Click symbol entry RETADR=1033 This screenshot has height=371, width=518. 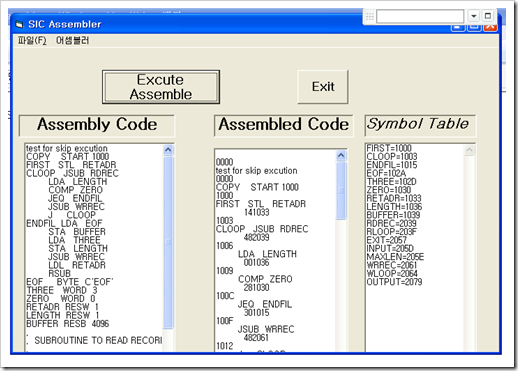394,198
